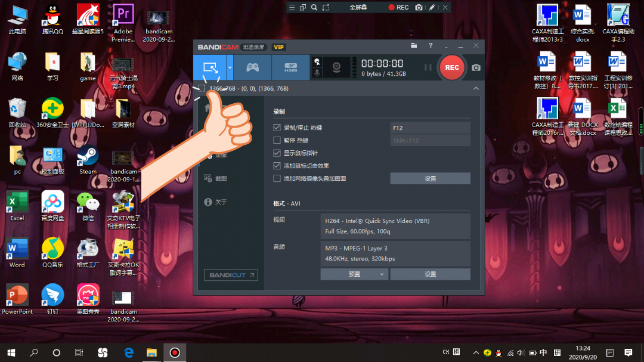This screenshot has width=644, height=362.
Task: Click the VIP badge in title bar
Action: pyautogui.click(x=279, y=47)
